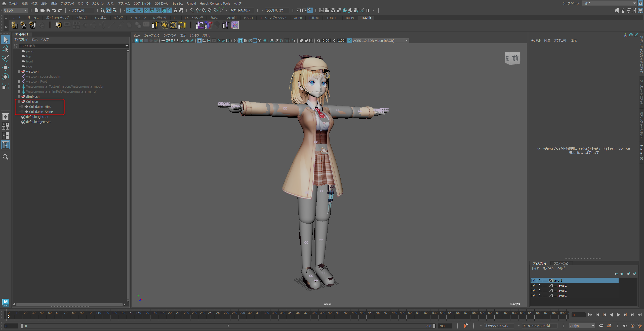Activate the Lasso select tool
644x331 pixels.
tap(6, 49)
